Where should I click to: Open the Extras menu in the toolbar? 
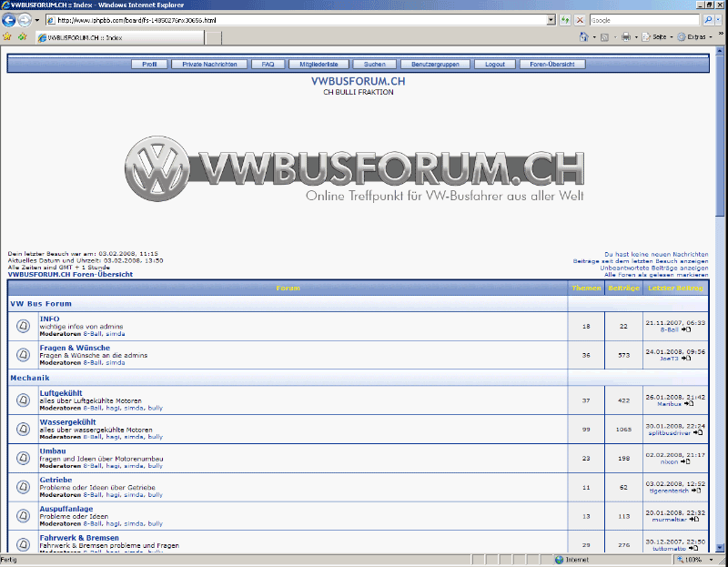tap(694, 37)
